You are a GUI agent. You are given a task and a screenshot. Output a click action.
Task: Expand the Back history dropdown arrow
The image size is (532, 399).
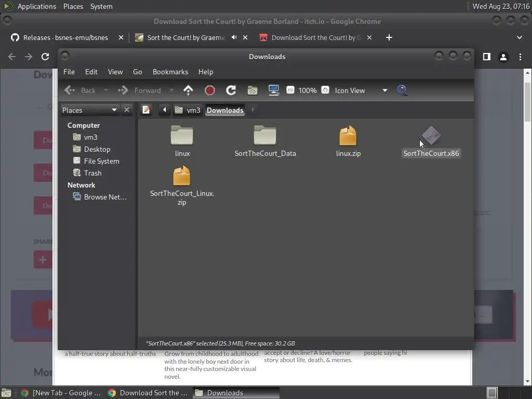pyautogui.click(x=106, y=90)
